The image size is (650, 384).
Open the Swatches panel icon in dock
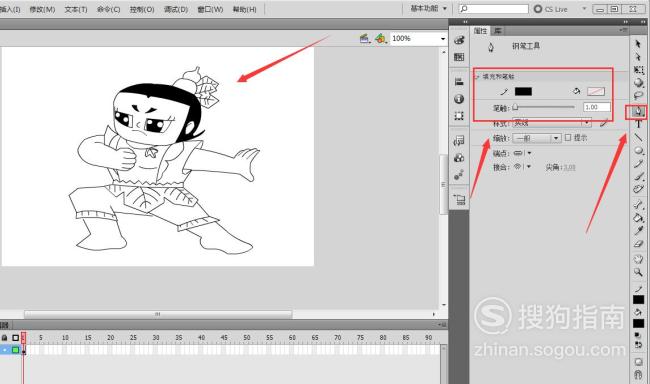[459, 57]
